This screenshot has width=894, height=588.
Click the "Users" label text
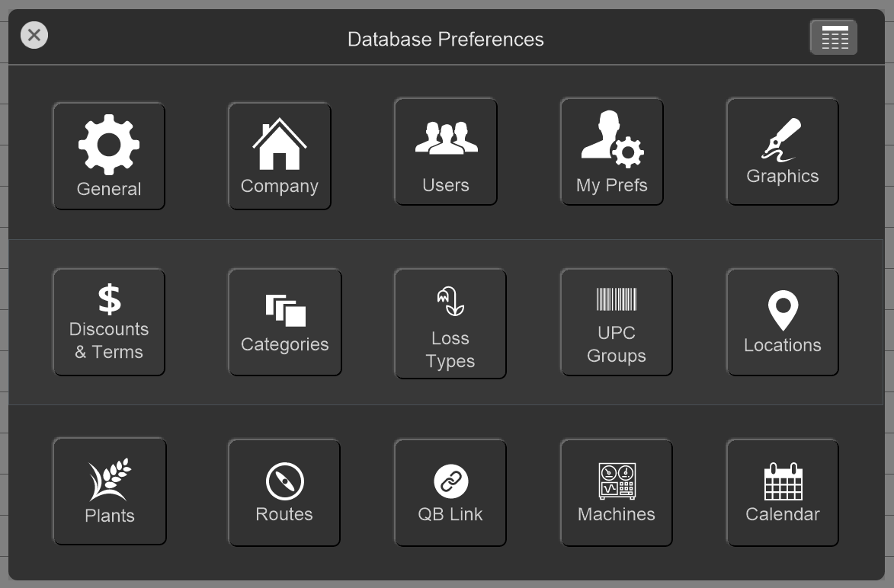[446, 185]
